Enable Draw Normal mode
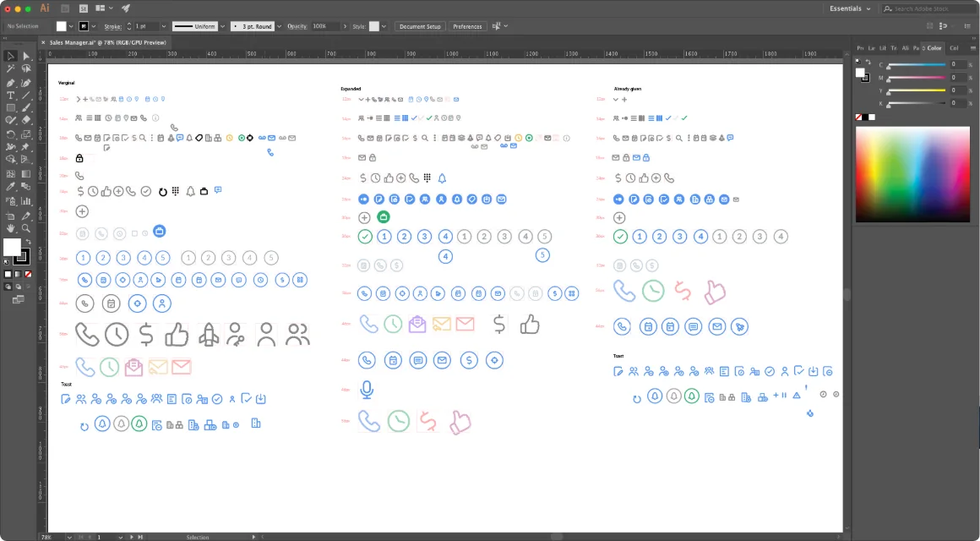Screen dimensions: 980x541 8,287
